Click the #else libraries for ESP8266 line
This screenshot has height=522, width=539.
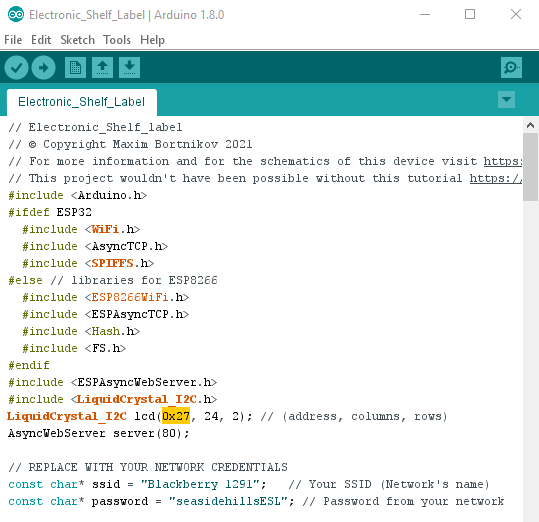pyautogui.click(x=113, y=280)
